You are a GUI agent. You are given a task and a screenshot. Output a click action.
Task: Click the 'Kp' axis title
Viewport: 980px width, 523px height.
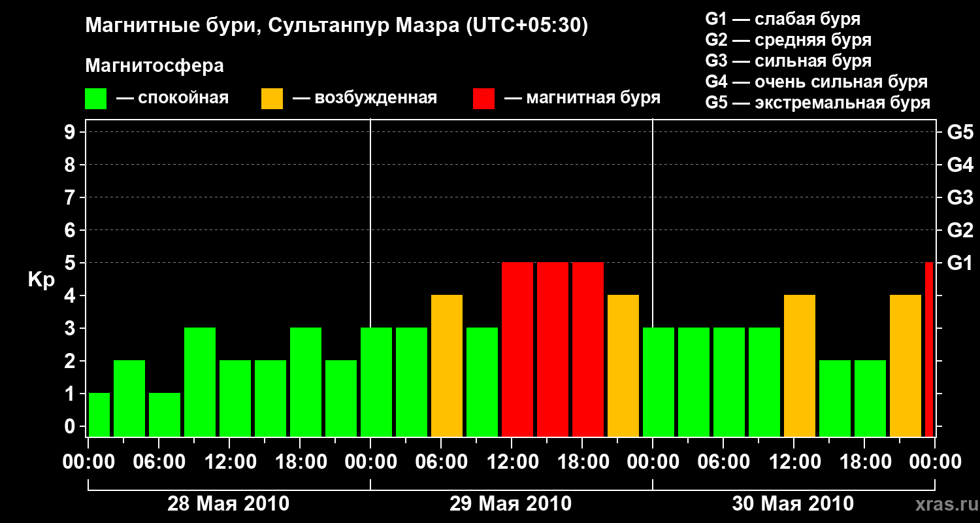tap(41, 280)
